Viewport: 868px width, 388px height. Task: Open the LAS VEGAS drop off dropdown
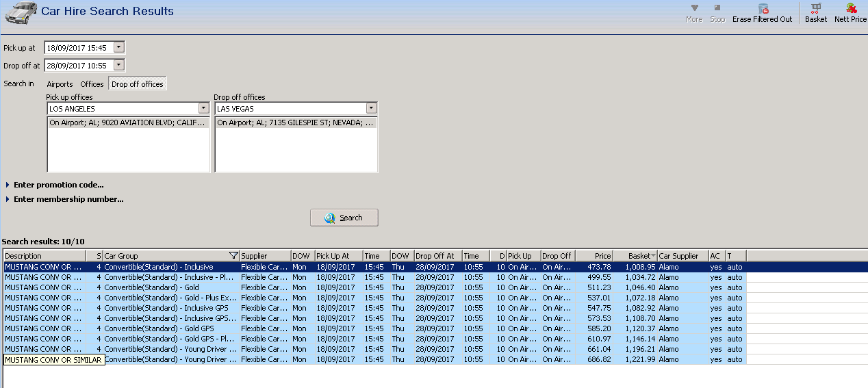pyautogui.click(x=371, y=108)
